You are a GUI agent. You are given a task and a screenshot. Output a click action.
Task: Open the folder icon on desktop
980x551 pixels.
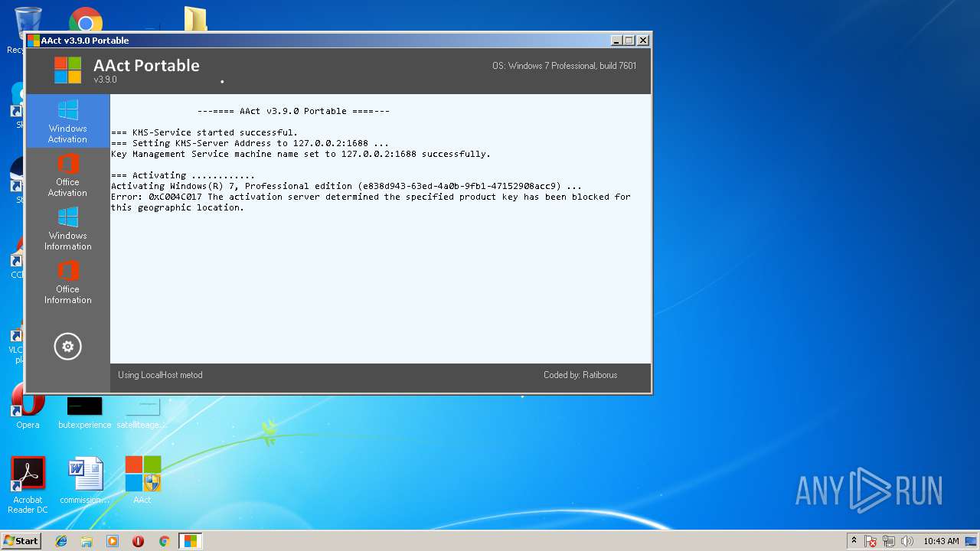195,20
